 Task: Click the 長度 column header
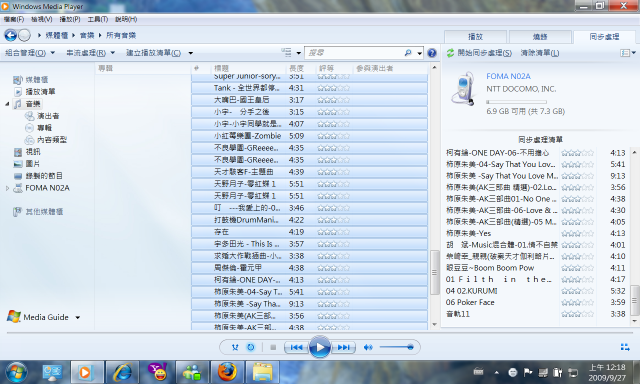pos(297,69)
